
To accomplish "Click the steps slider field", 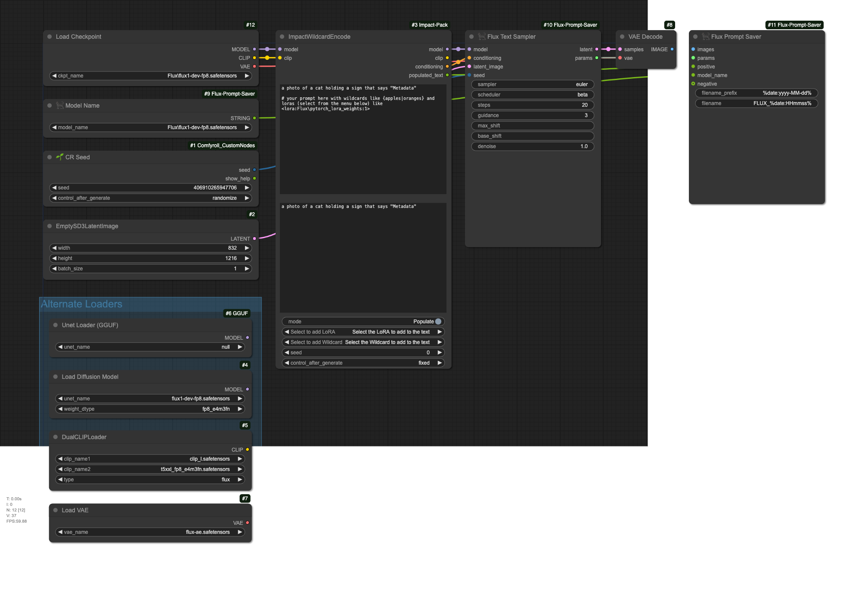I will (533, 105).
